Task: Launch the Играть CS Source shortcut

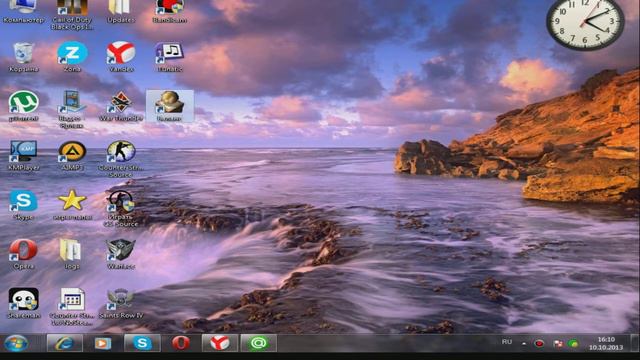Action: tap(121, 208)
